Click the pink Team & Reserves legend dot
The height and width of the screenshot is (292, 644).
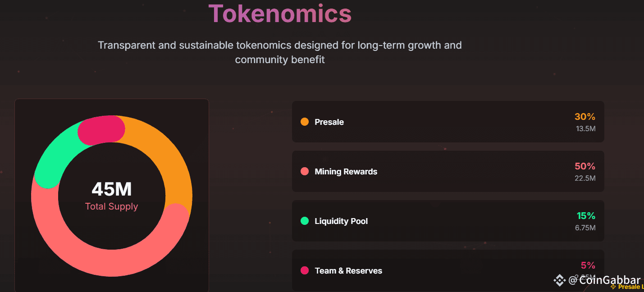(x=305, y=270)
